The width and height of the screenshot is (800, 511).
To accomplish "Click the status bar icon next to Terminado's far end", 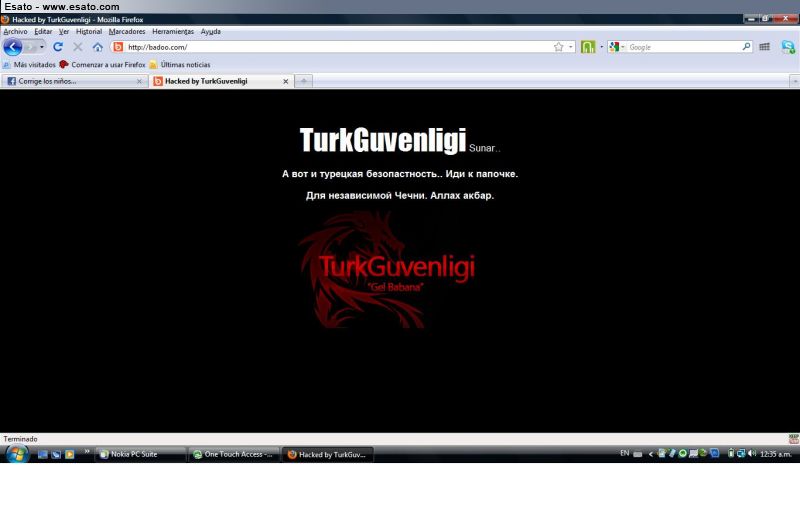I will point(794,439).
